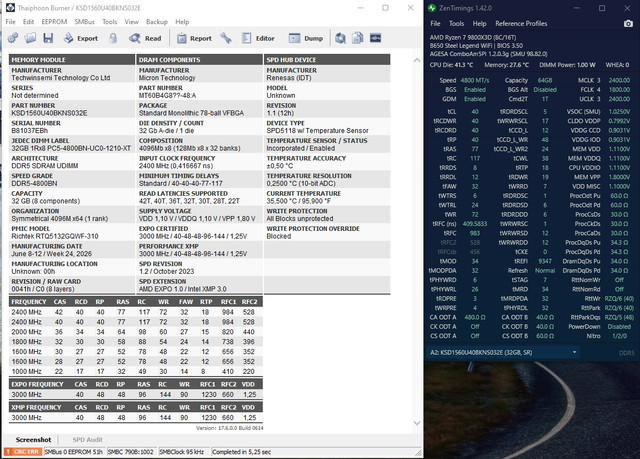Image resolution: width=640 pixels, height=459 pixels.
Task: Take screenshot with ZenTimings camera icon
Action: coord(629,24)
